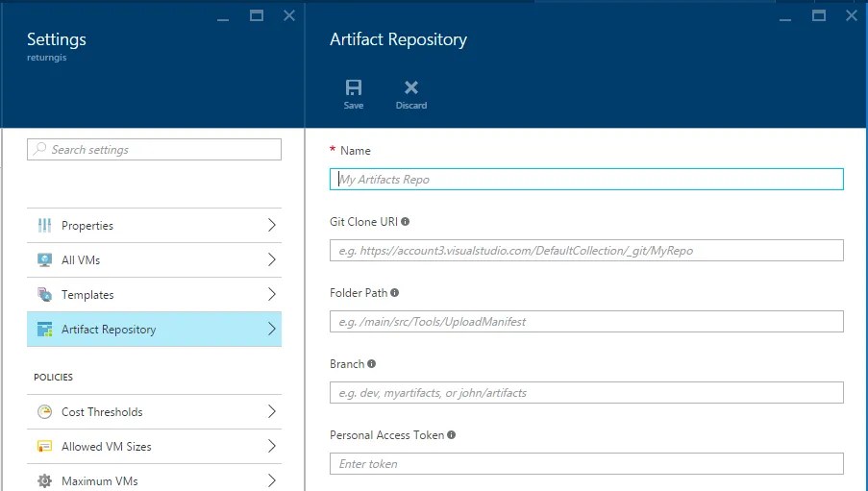Expand the Cost Thresholds row chevron
The image size is (868, 491).
pyautogui.click(x=271, y=411)
